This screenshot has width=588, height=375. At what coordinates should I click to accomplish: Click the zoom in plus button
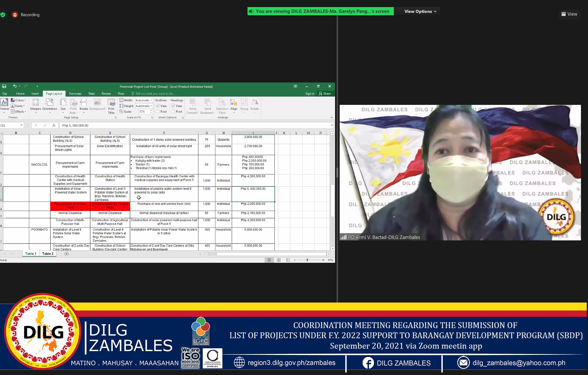click(323, 260)
